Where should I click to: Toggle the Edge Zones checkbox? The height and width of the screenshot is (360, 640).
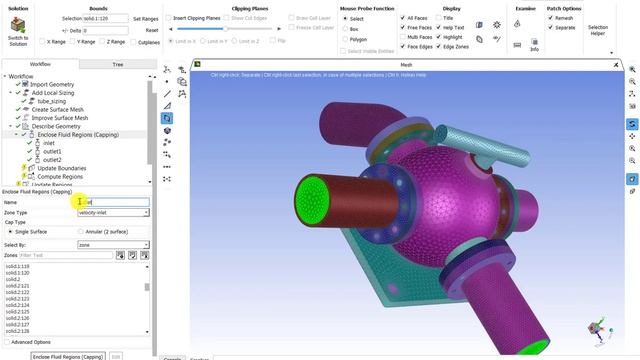[439, 47]
